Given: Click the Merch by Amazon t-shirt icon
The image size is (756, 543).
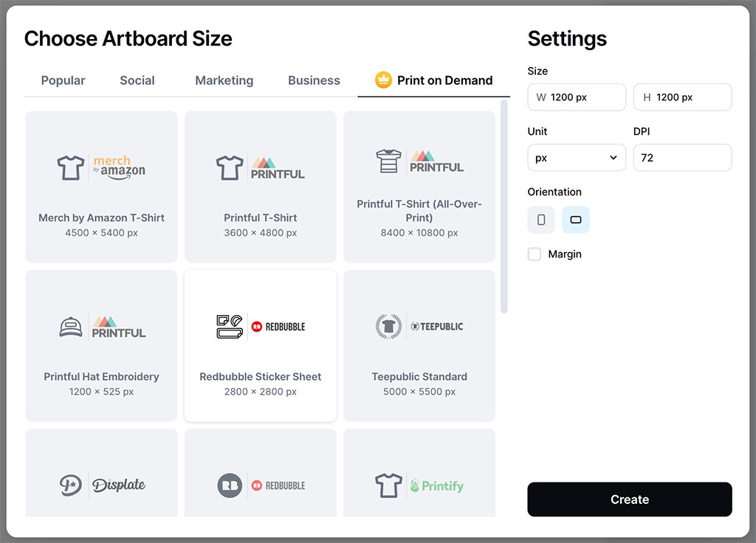Looking at the screenshot, I should (x=71, y=167).
